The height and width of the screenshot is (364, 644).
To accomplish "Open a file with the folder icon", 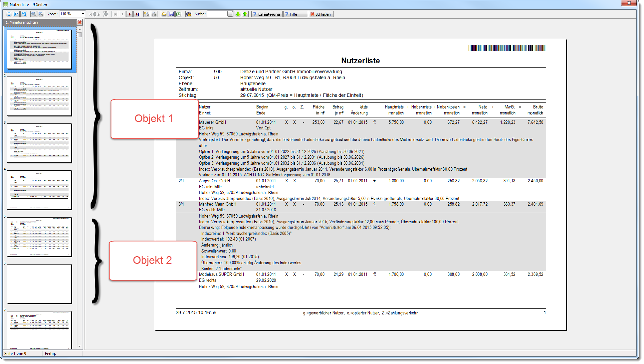I will (x=164, y=14).
